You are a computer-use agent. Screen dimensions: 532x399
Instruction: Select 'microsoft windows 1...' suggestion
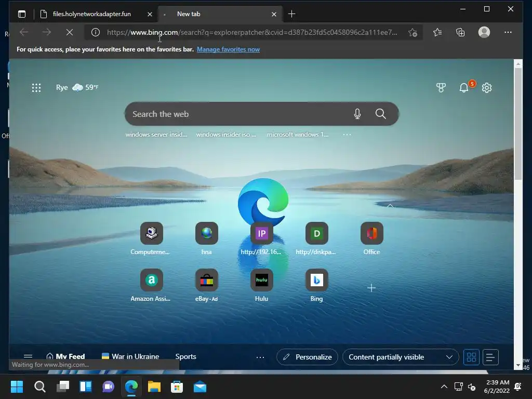pos(297,135)
